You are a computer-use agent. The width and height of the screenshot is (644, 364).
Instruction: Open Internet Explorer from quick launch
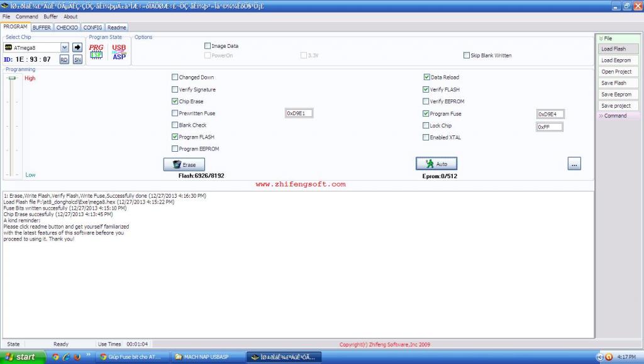(x=66, y=357)
